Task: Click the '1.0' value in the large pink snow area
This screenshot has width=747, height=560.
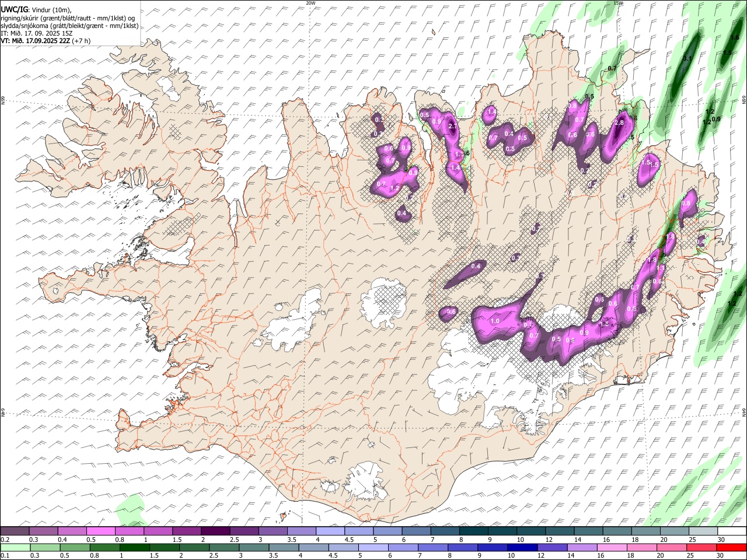Action: (x=495, y=321)
